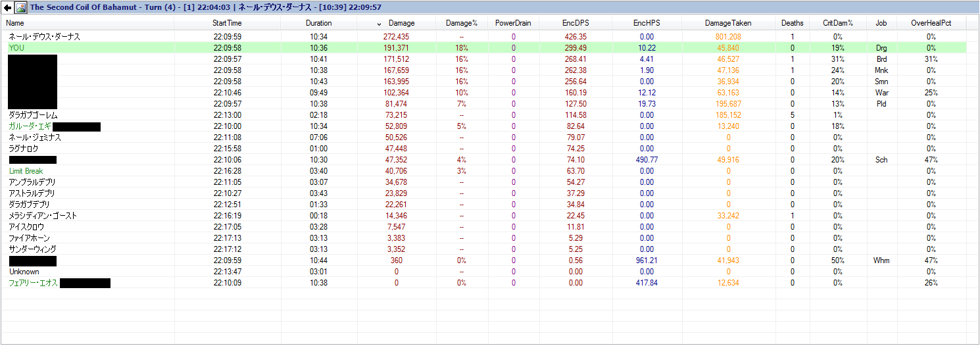Image resolution: width=980 pixels, height=348 pixels.
Task: Toggle sort arrow in the Damage header
Action: coord(379,23)
